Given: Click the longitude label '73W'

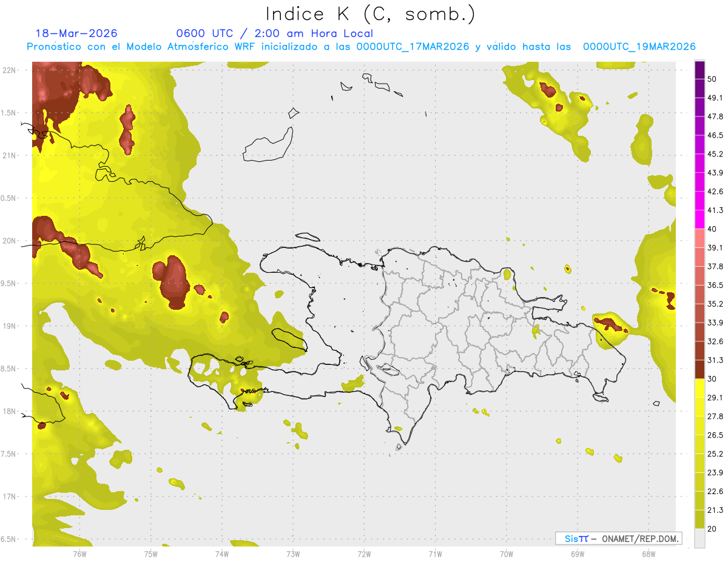Looking at the screenshot, I should (293, 554).
